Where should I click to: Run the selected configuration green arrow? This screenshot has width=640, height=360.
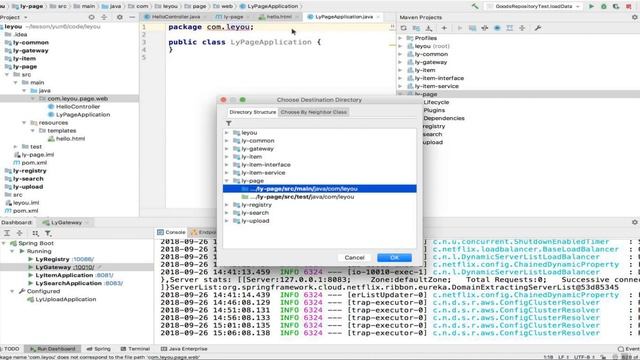tap(591, 6)
